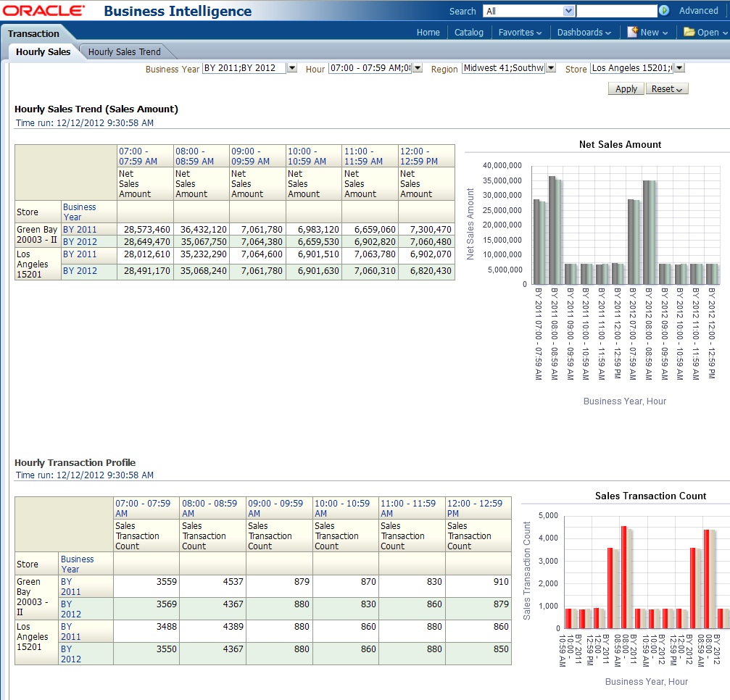Screen dimensions: 730x700
Task: Click the Oracle logo
Action: click(x=43, y=11)
